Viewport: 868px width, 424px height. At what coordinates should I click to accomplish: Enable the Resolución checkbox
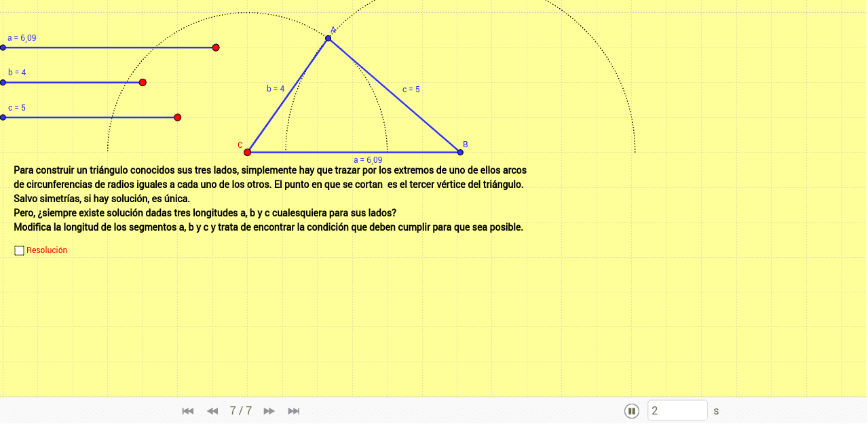pos(19,250)
